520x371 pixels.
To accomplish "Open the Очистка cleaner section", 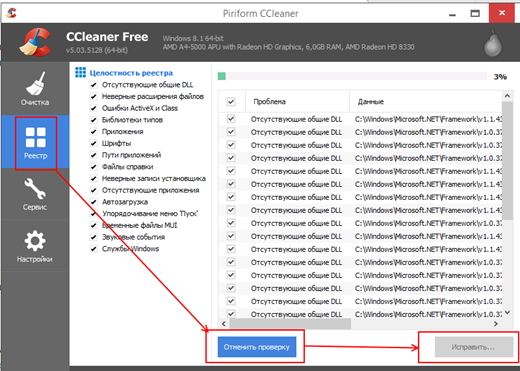I will coord(35,89).
